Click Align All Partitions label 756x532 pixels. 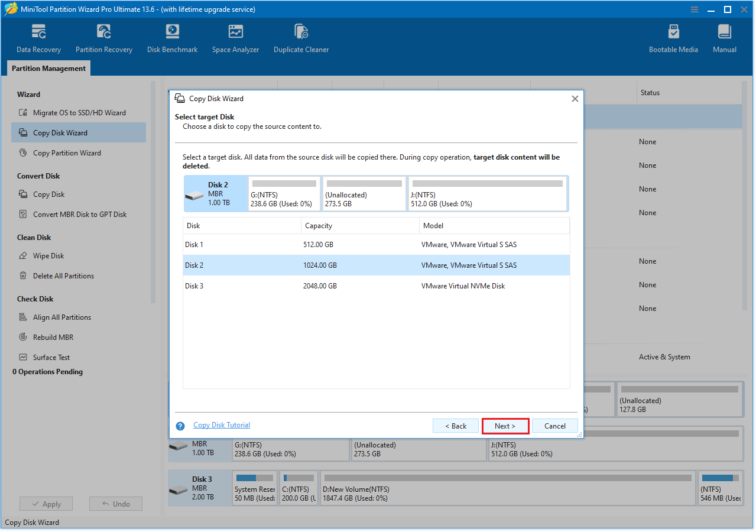62,317
